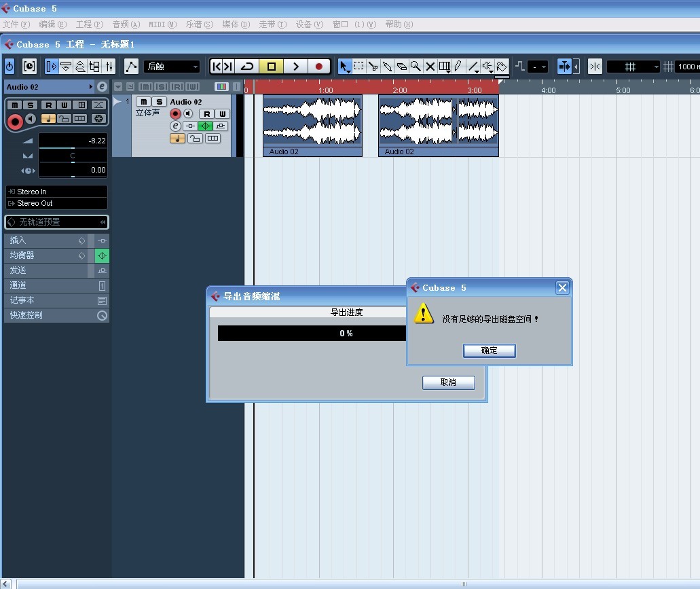
Task: Open the grid type dropdown
Action: (x=631, y=66)
